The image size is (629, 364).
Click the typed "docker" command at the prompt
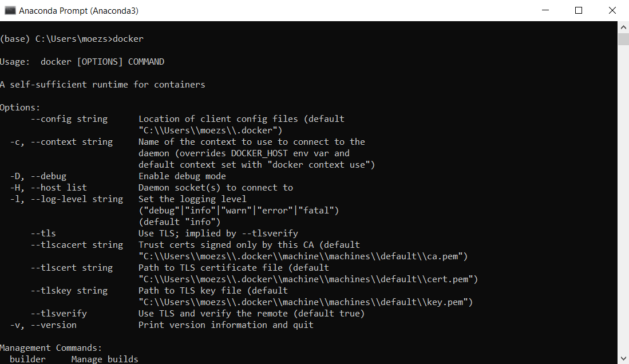point(128,39)
